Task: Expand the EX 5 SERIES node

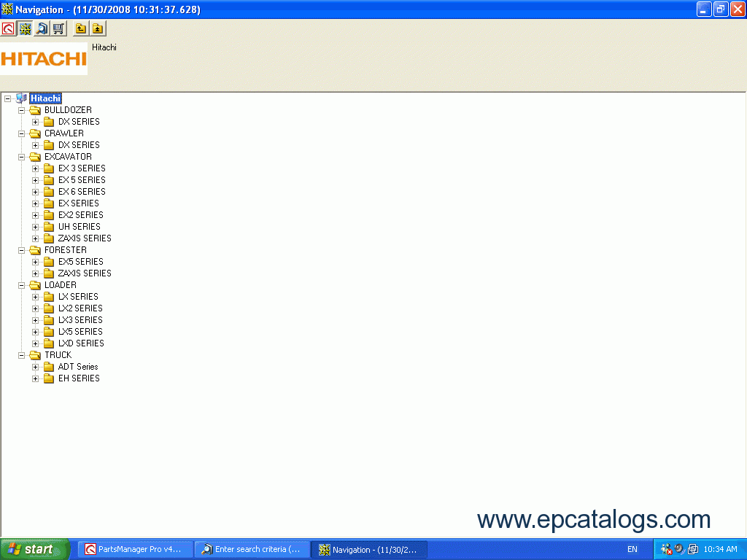Action: pos(35,181)
